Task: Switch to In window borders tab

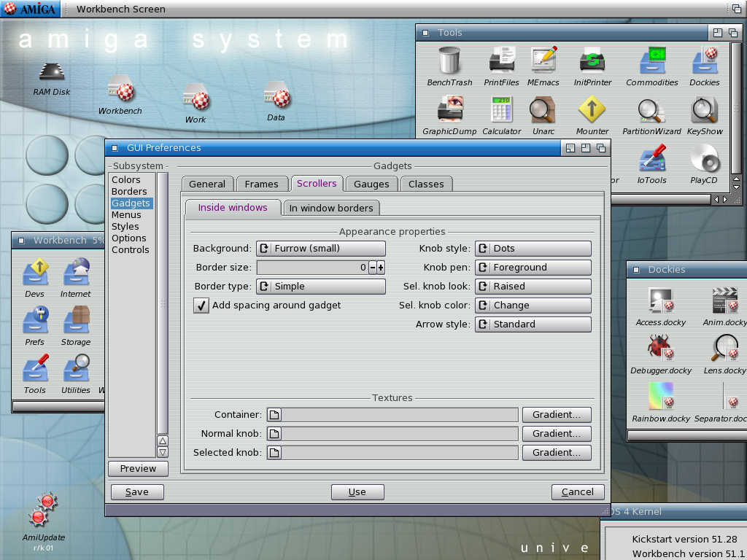Action: click(330, 209)
